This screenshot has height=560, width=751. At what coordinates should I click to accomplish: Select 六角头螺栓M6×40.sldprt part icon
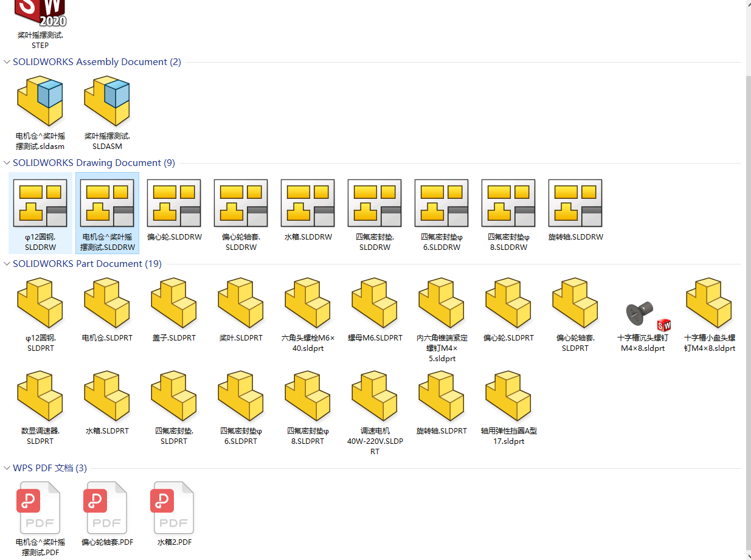tap(308, 303)
